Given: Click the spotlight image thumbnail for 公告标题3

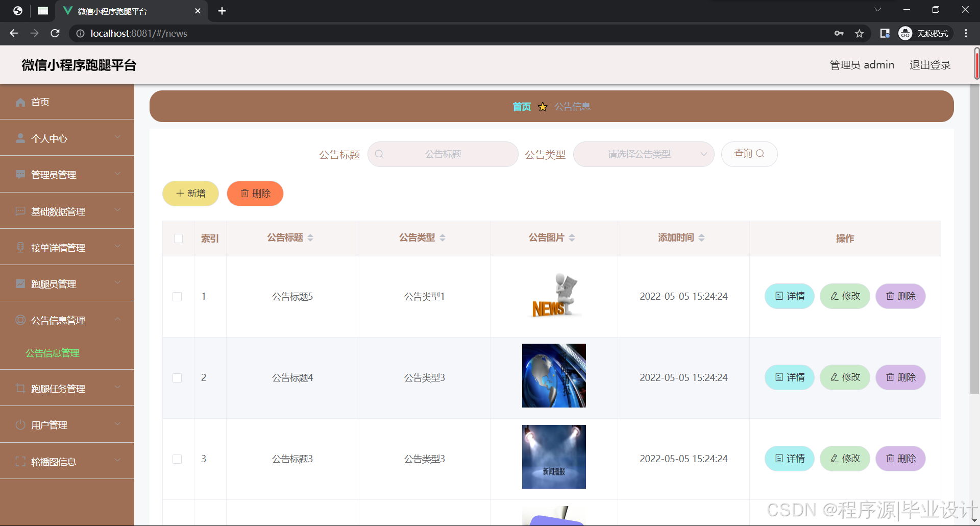Looking at the screenshot, I should 554,457.
